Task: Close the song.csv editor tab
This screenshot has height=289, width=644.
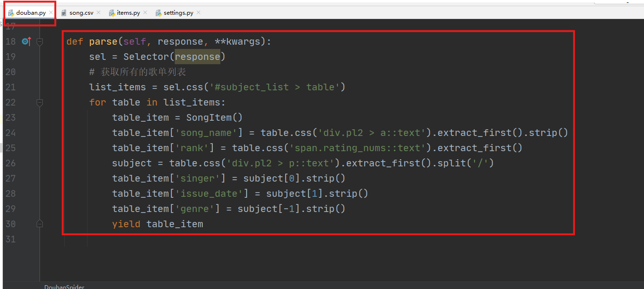Action: (99, 13)
